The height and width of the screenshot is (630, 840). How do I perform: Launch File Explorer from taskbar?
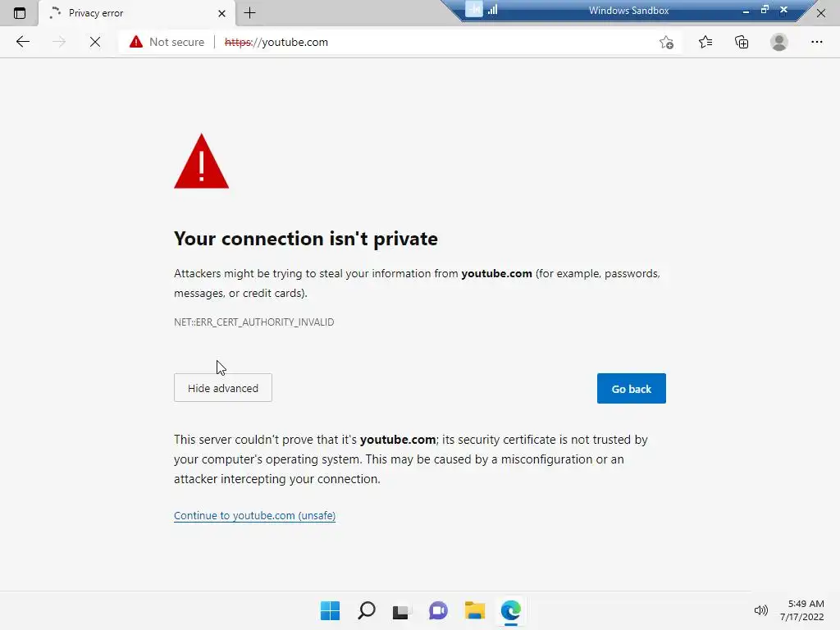475,610
